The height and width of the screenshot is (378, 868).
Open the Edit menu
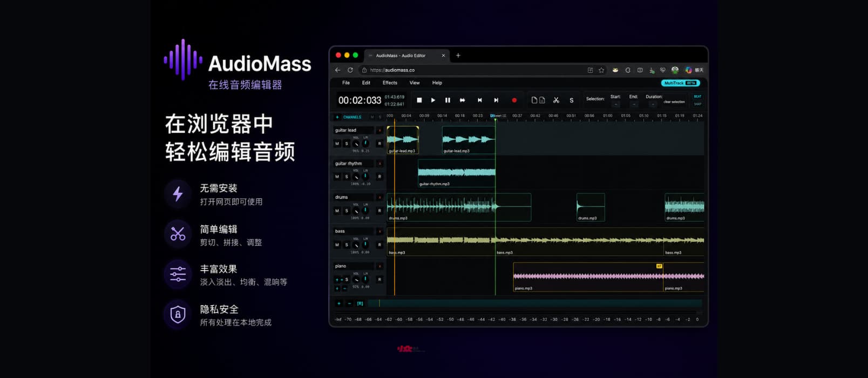[366, 83]
